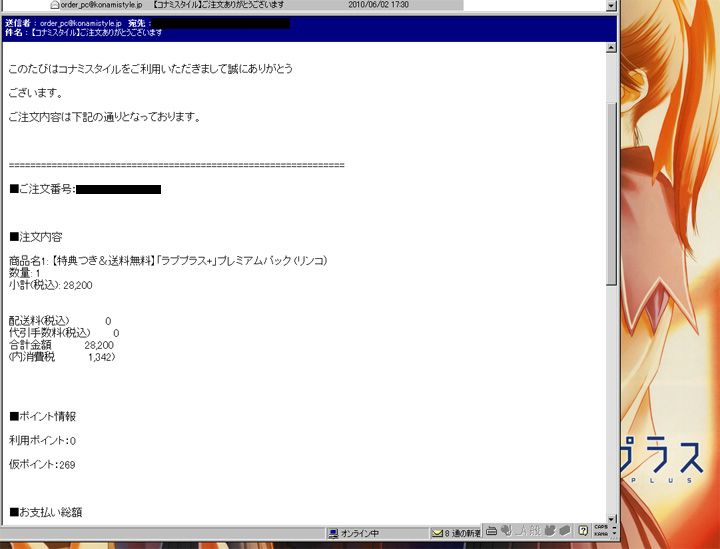Click the ■注文内容 heading
720x549 pixels.
click(x=36, y=237)
